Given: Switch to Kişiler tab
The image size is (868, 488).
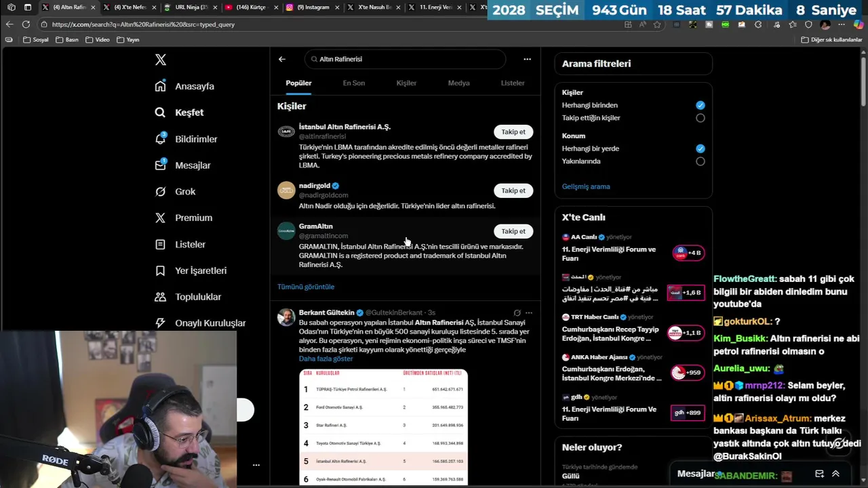Looking at the screenshot, I should [406, 83].
